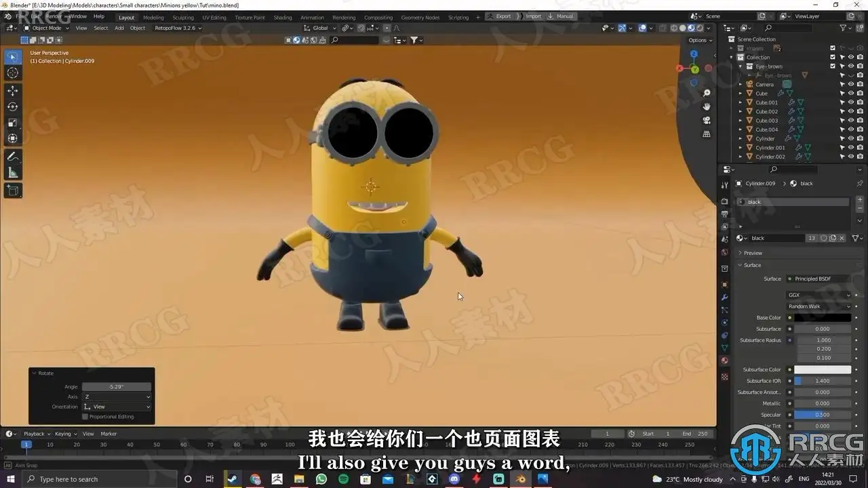Open the viewport Add menu

119,28
